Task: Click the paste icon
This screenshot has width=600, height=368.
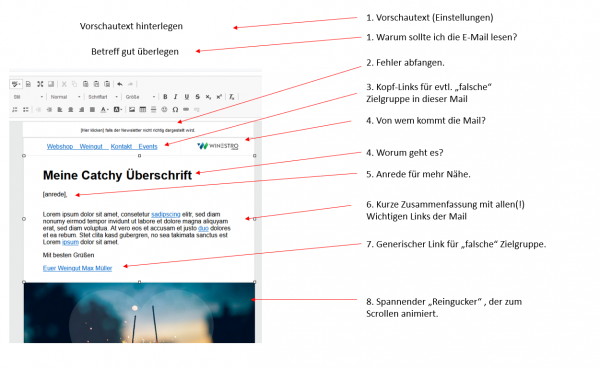Action: coord(86,84)
